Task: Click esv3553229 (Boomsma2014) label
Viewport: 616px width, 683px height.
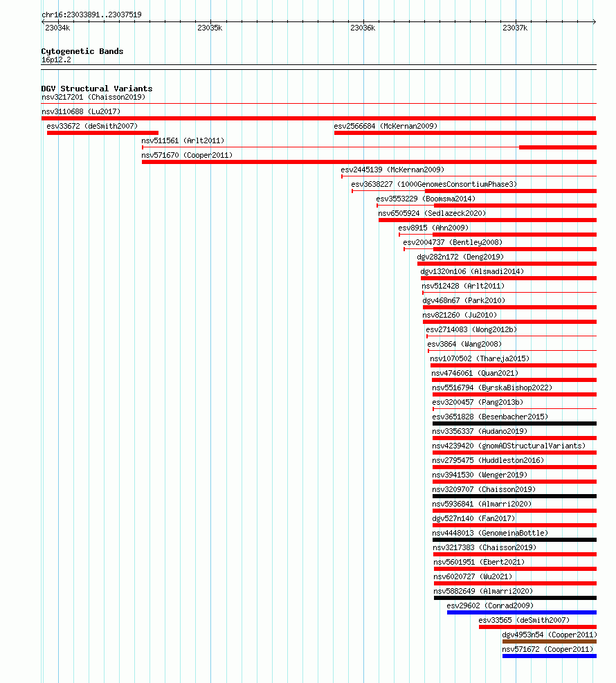Action: [426, 199]
